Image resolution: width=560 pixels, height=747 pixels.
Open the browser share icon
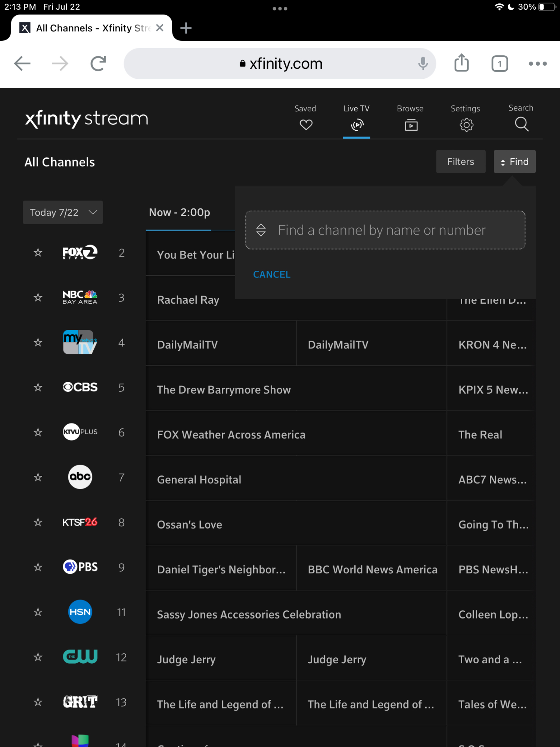tap(461, 63)
